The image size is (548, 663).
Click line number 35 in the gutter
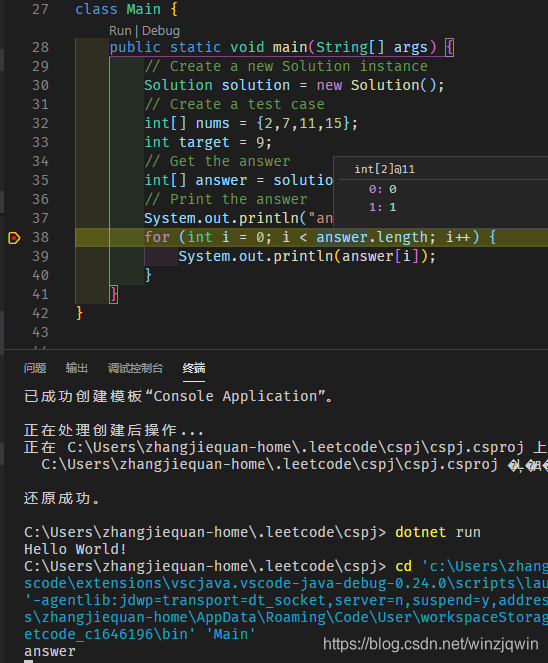click(41, 181)
